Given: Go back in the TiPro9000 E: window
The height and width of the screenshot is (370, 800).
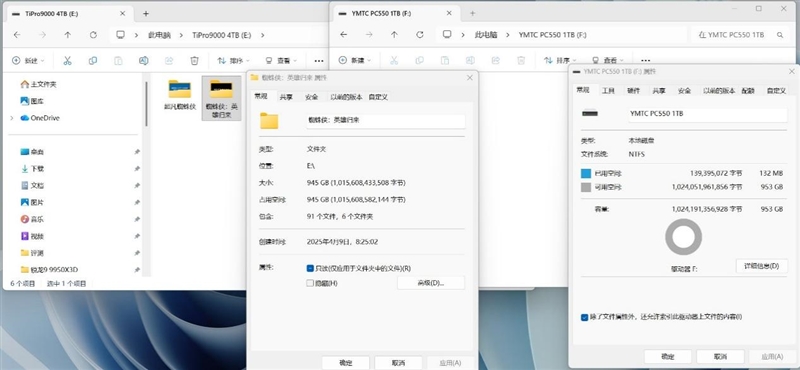Looking at the screenshot, I should tap(17, 35).
